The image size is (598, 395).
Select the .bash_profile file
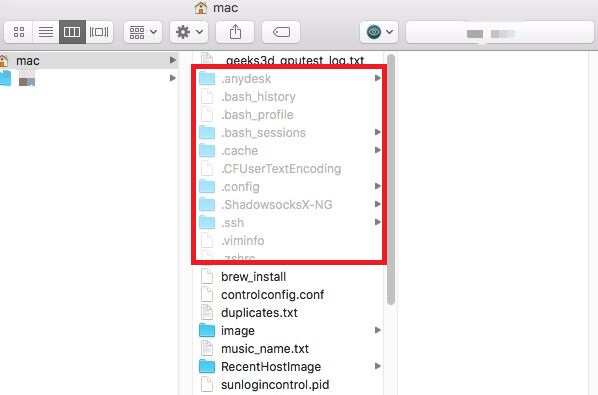(x=288, y=114)
